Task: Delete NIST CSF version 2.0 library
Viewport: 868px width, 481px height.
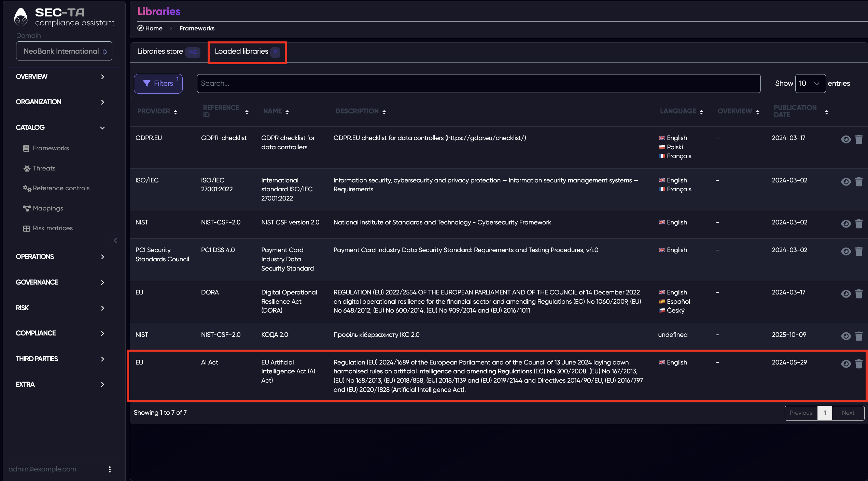Action: 859,223
